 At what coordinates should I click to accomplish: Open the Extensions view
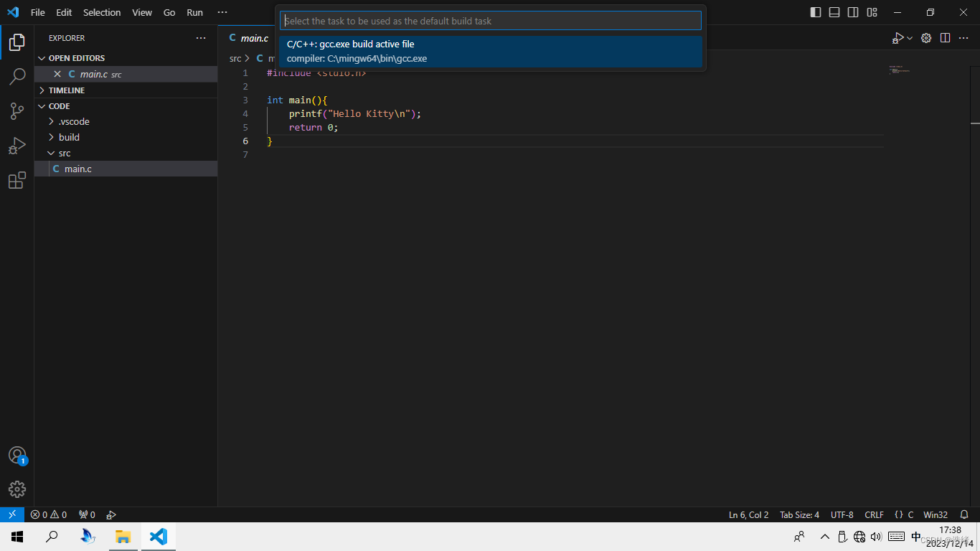(x=17, y=181)
